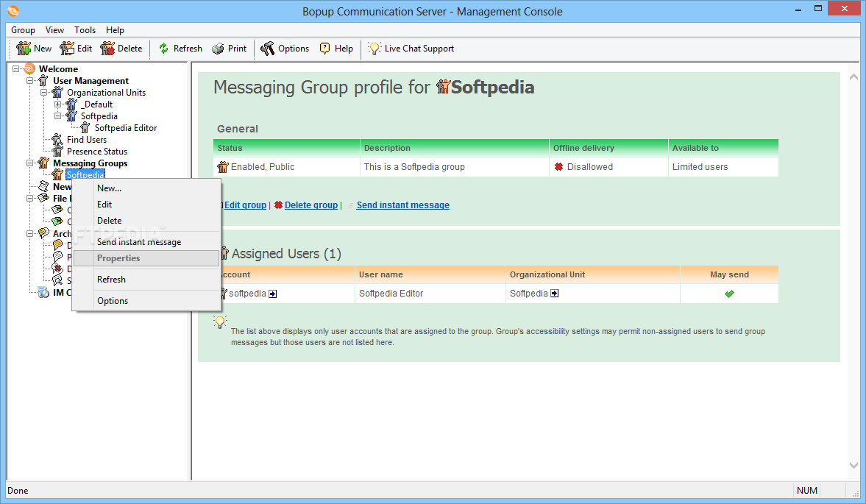The image size is (866, 504).
Task: Click the Edit group link
Action: click(245, 205)
